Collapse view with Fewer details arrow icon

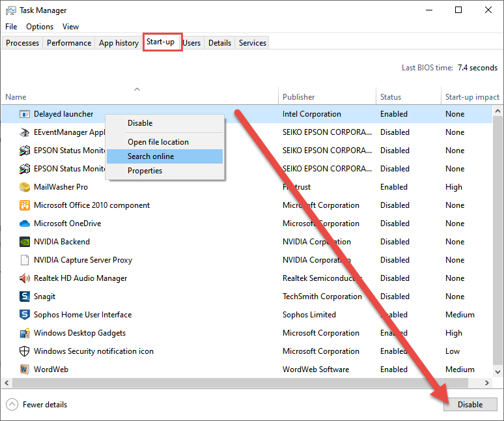pyautogui.click(x=12, y=405)
